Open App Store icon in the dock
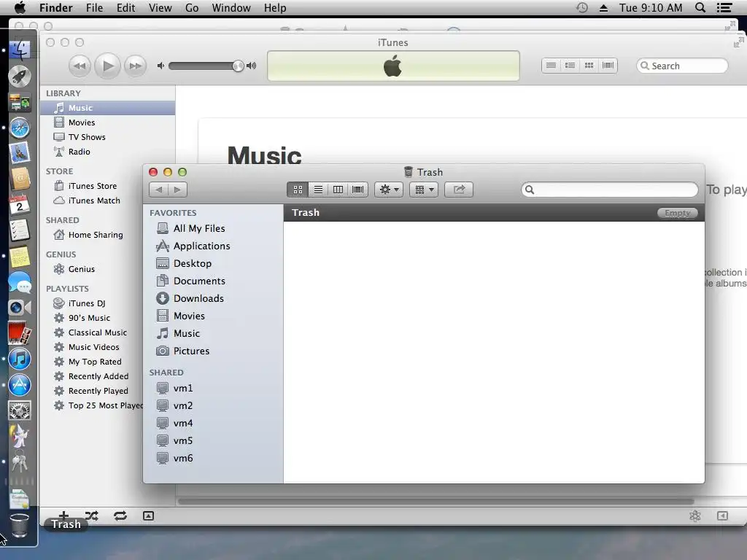The height and width of the screenshot is (560, 747). [x=20, y=385]
